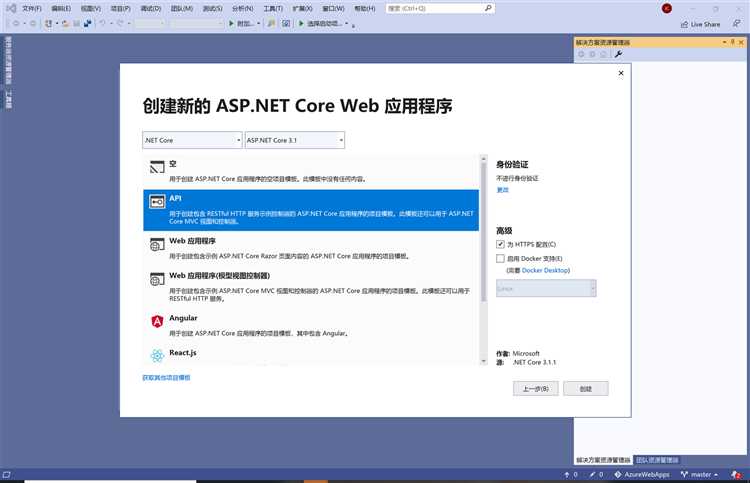Image resolution: width=750 pixels, height=483 pixels.
Task: Open the 视图(V) menu
Action: pyautogui.click(x=91, y=9)
